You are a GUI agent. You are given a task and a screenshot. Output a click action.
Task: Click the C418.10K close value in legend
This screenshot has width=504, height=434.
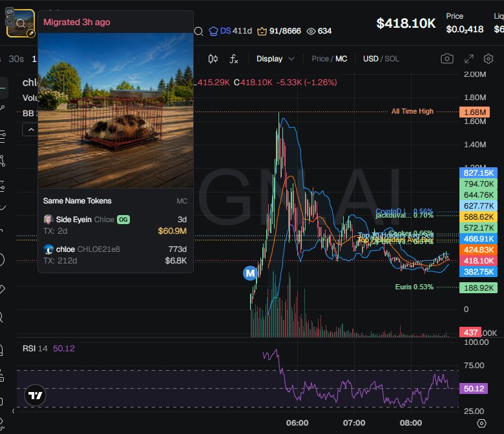point(253,83)
